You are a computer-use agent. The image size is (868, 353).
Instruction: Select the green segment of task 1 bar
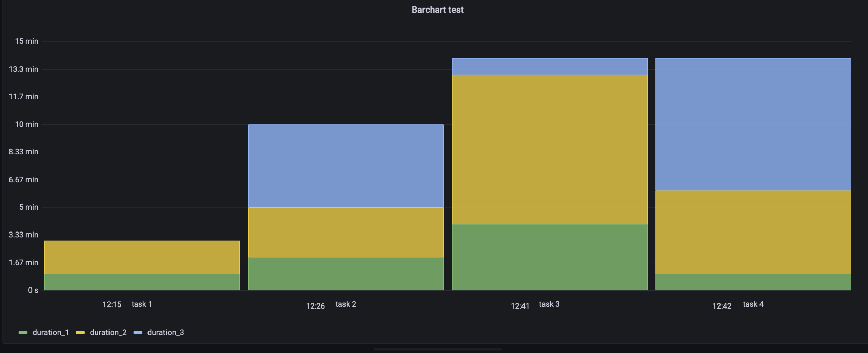tap(142, 282)
